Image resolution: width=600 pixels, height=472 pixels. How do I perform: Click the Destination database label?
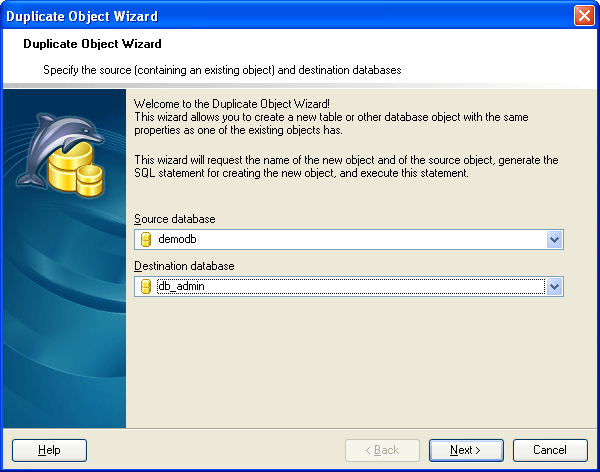[184, 266]
